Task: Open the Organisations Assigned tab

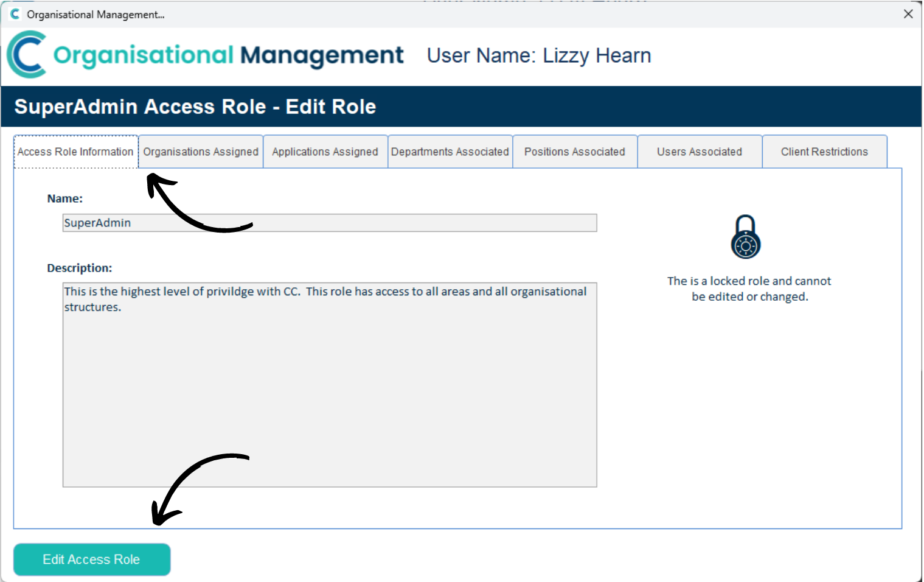Action: pyautogui.click(x=201, y=151)
